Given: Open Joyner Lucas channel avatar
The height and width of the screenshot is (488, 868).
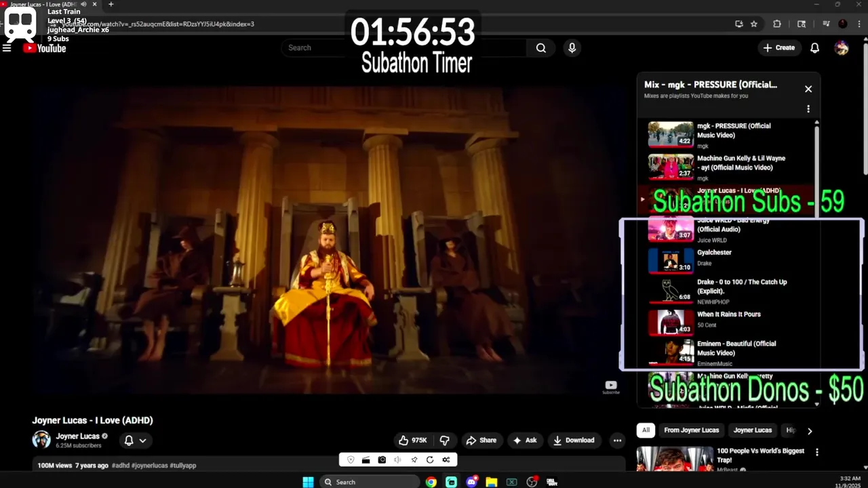Looking at the screenshot, I should pyautogui.click(x=41, y=440).
